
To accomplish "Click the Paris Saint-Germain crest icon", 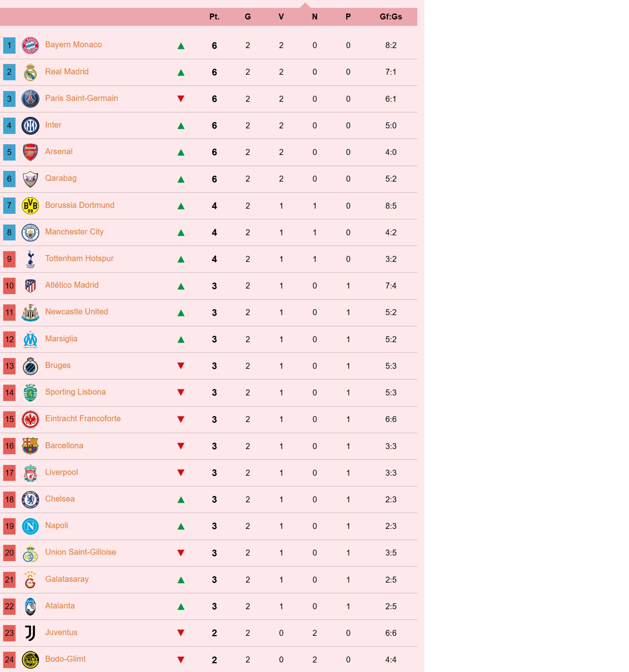I will pos(30,99).
